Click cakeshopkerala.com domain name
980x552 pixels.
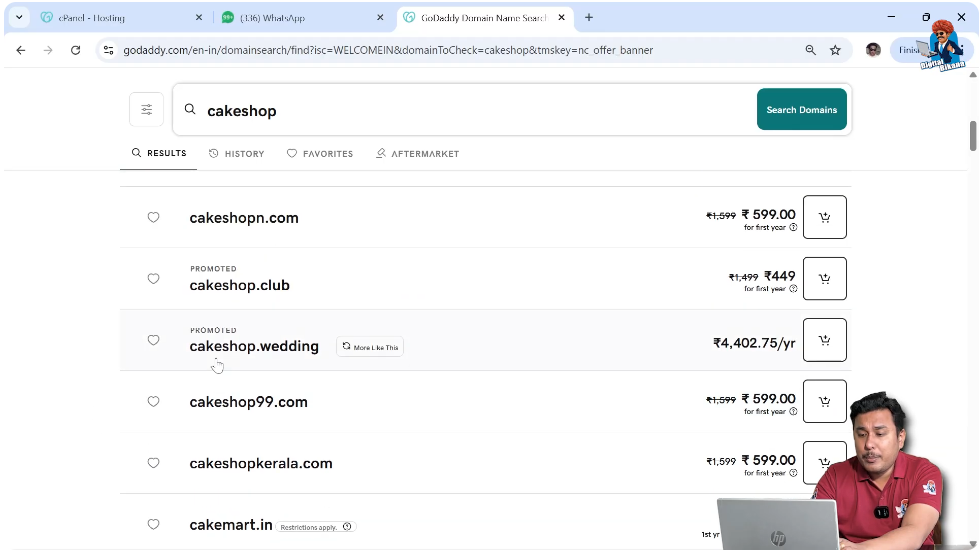(x=261, y=463)
